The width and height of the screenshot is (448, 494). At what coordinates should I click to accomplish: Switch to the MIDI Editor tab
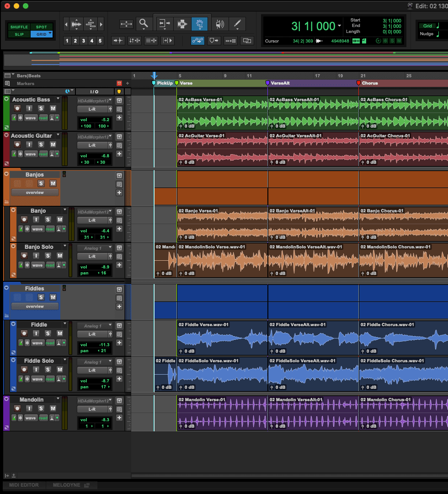[x=24, y=485]
